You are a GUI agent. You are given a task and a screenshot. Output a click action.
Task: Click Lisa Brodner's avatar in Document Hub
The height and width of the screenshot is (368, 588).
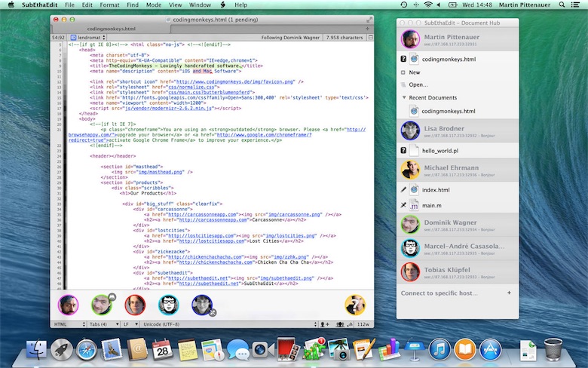click(x=410, y=131)
